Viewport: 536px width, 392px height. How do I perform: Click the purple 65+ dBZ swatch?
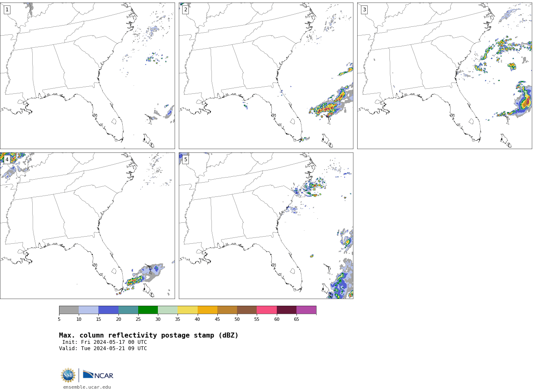306,310
